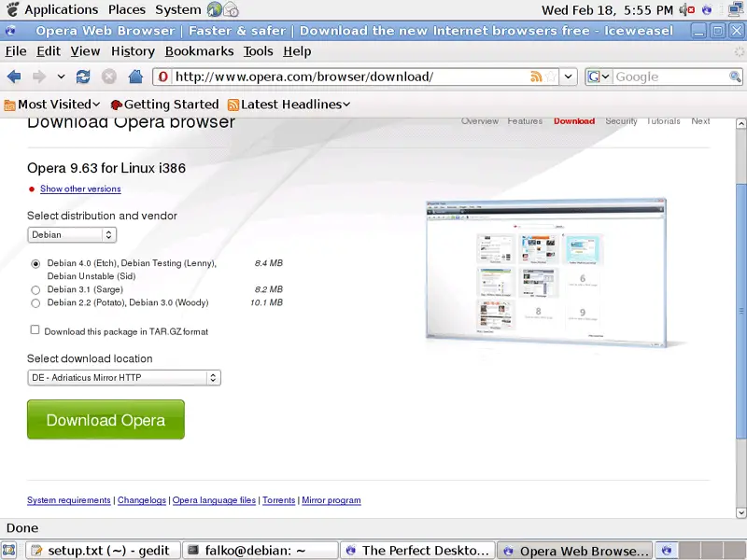Click the URL address field
This screenshot has height=560, width=747.
coord(351,77)
